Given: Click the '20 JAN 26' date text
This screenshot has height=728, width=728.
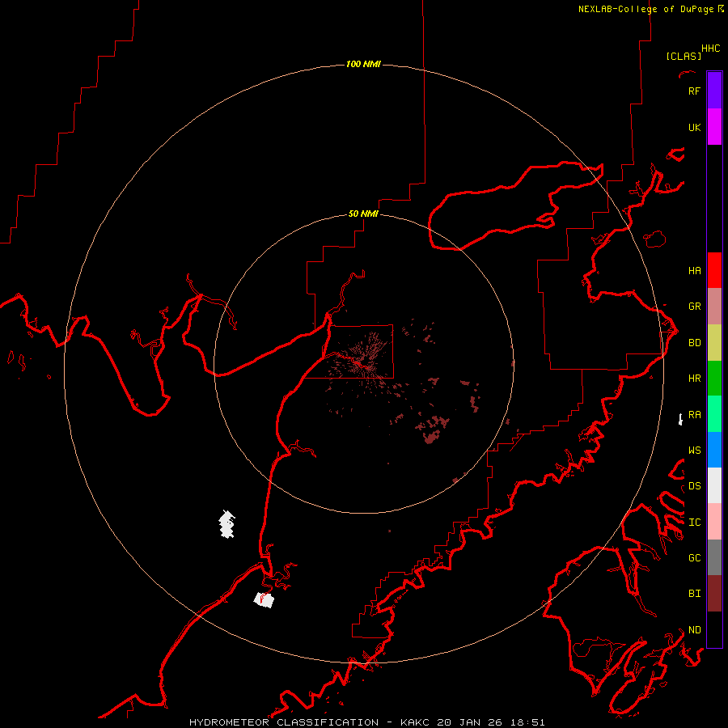Looking at the screenshot, I should (x=470, y=722).
